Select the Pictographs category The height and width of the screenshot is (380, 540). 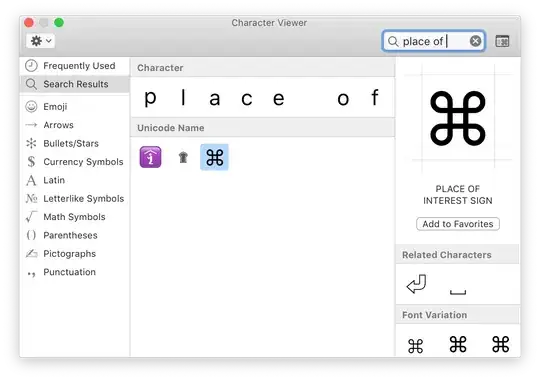[75, 254]
